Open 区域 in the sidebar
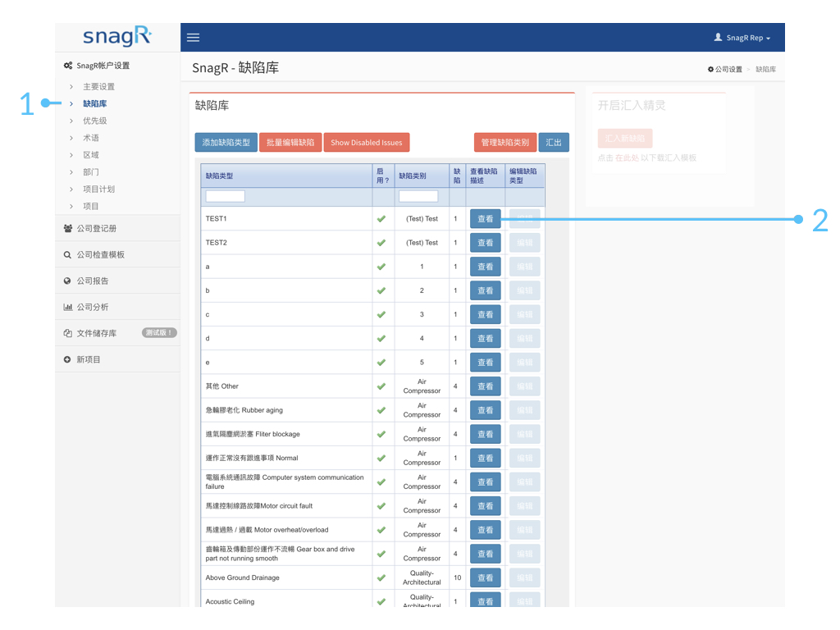The image size is (840, 630). pos(90,155)
